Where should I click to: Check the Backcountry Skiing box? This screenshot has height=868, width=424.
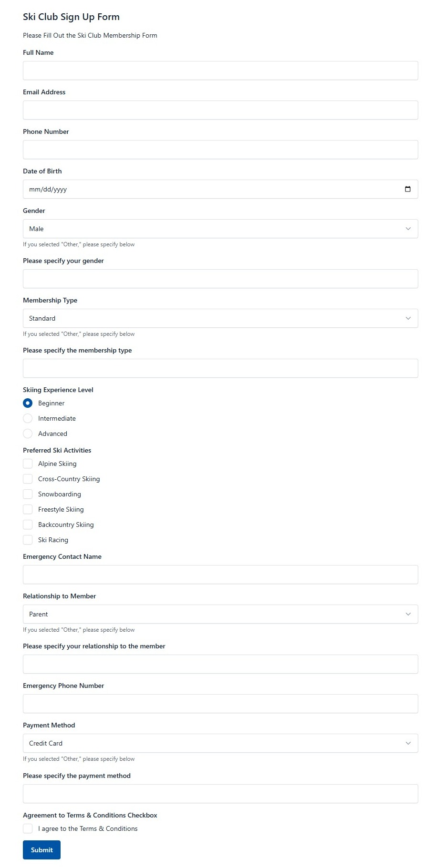pyautogui.click(x=28, y=525)
